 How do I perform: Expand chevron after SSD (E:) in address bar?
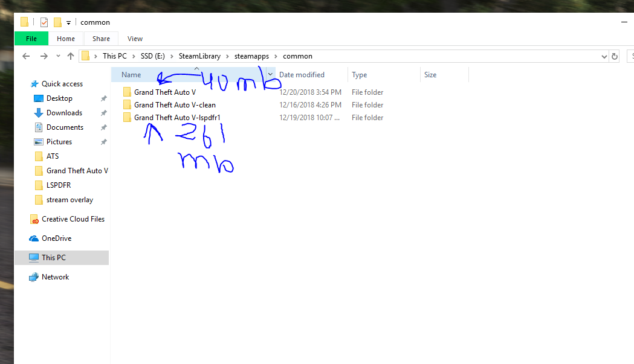(x=172, y=56)
